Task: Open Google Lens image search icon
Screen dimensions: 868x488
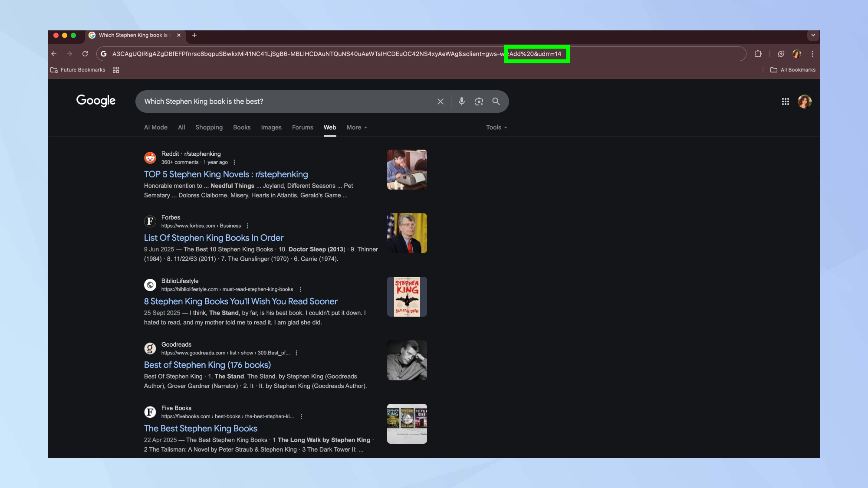Action: click(479, 102)
